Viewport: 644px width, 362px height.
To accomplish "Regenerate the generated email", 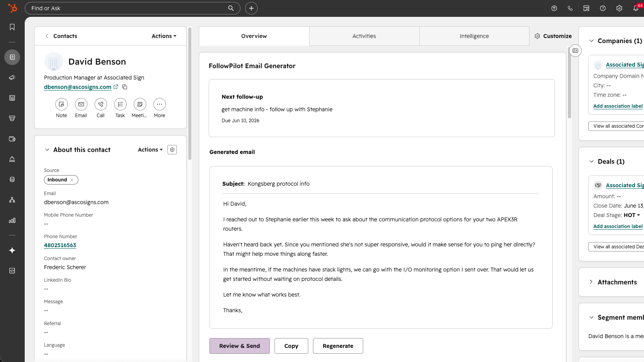I will pos(338,346).
